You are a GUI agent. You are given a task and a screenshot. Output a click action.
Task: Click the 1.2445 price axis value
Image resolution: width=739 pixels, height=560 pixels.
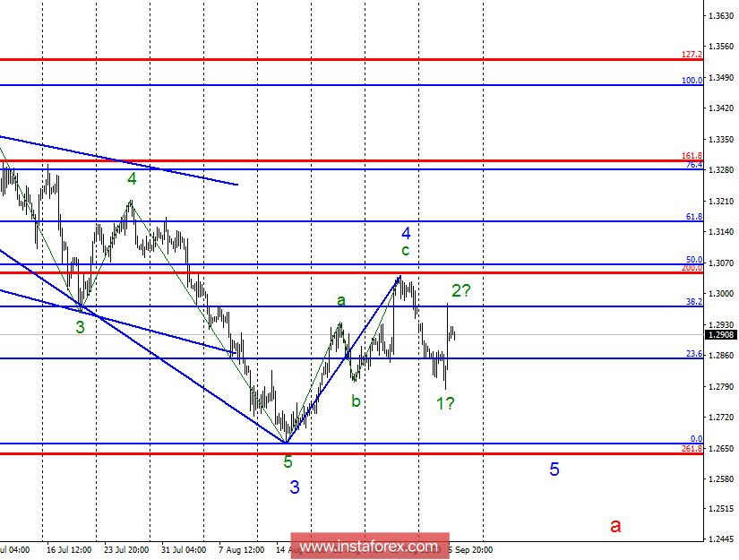[721, 538]
